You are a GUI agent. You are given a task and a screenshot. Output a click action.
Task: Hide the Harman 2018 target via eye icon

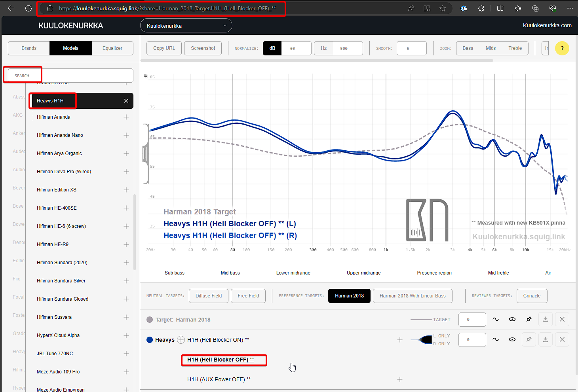(512, 319)
